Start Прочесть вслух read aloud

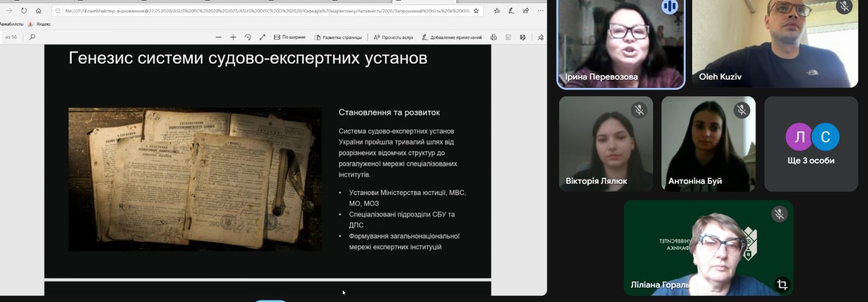tap(393, 37)
